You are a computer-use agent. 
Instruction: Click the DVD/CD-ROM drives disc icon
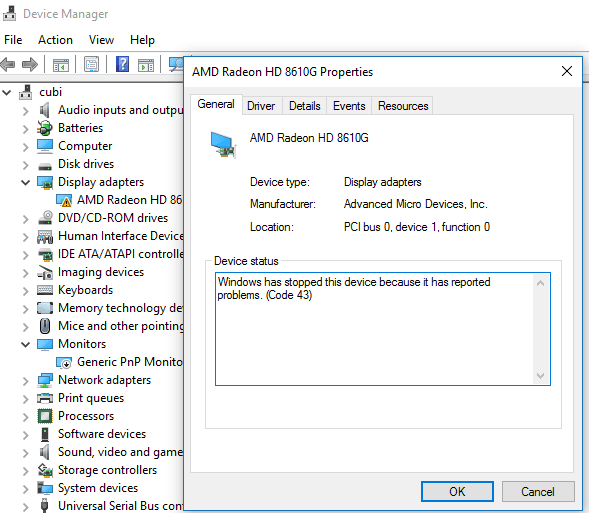[45, 217]
